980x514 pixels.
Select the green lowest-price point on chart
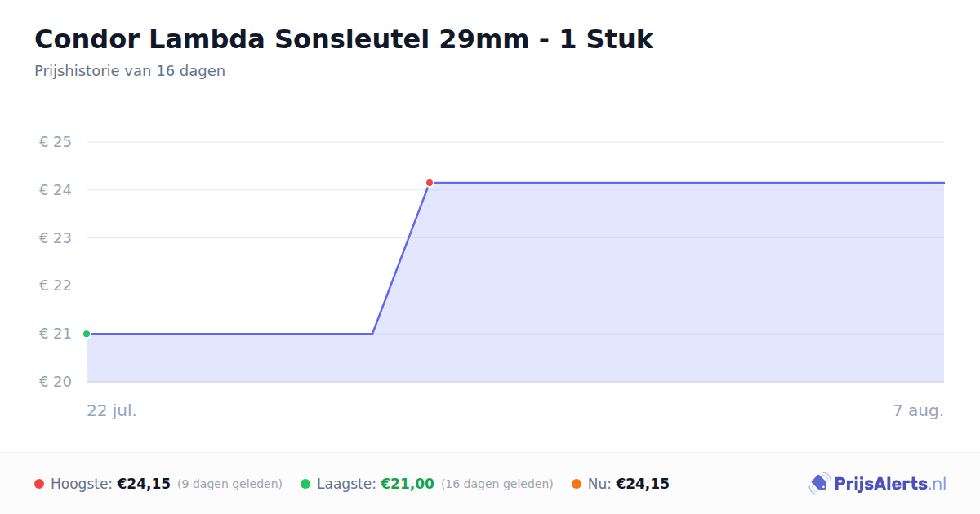point(87,334)
